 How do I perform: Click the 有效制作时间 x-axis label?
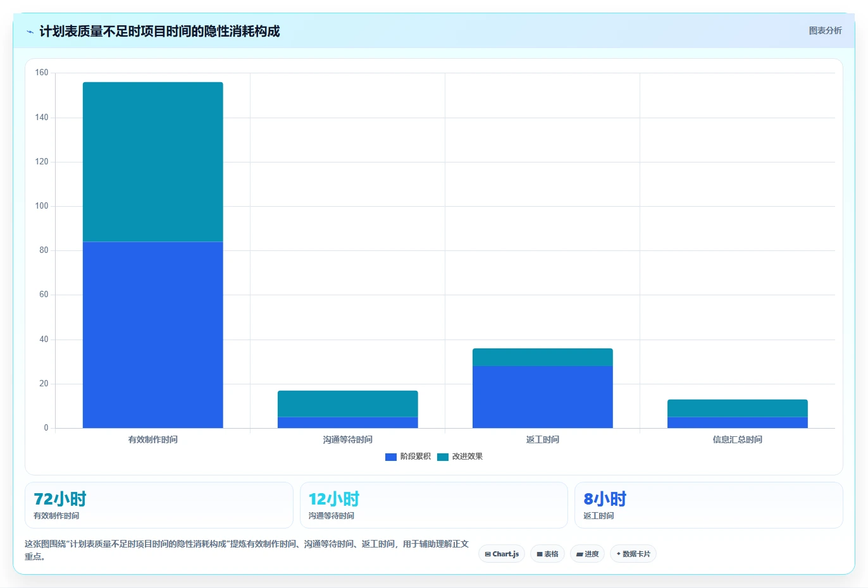tap(153, 439)
